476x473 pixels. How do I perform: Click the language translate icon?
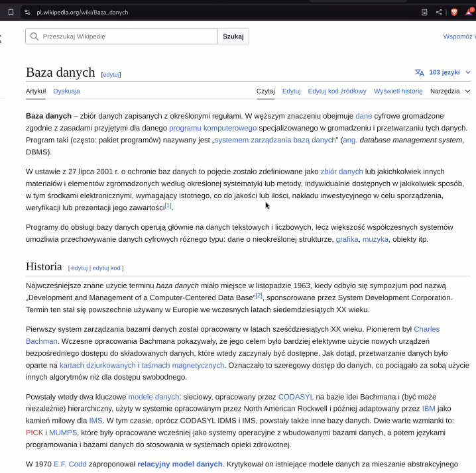click(419, 72)
